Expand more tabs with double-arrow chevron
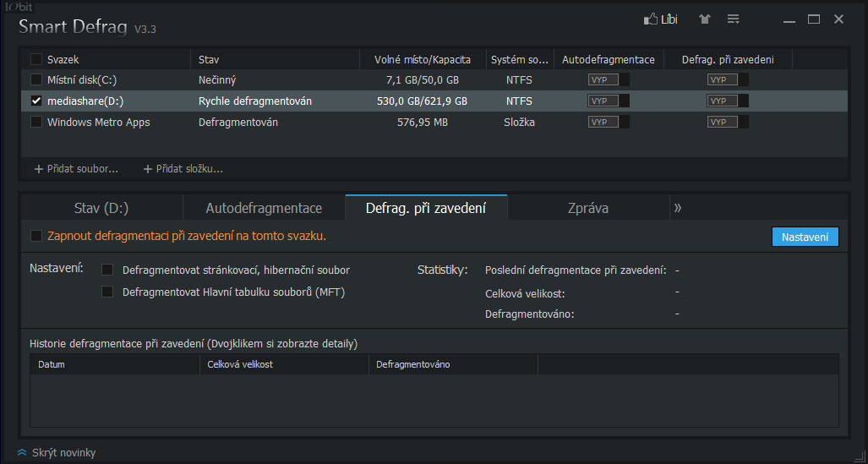 [x=678, y=208]
